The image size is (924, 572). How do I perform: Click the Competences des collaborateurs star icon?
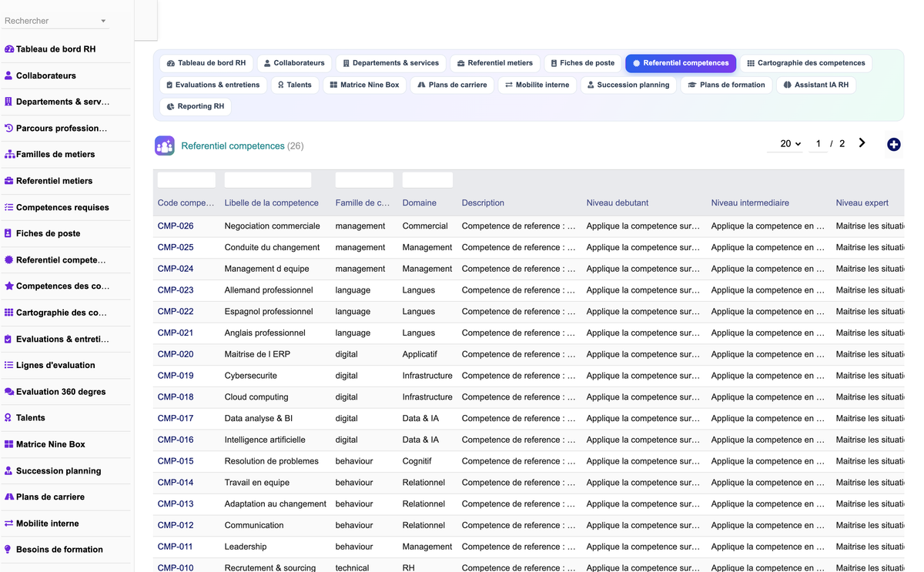coord(9,286)
